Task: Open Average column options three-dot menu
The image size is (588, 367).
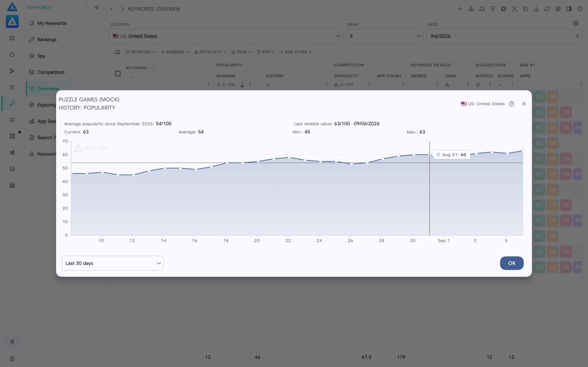Action: coord(250,85)
